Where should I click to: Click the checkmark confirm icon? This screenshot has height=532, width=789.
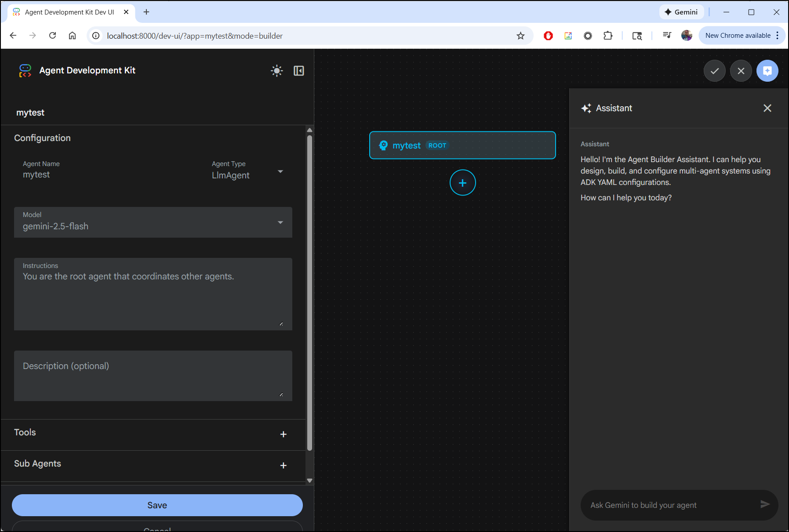tap(714, 71)
